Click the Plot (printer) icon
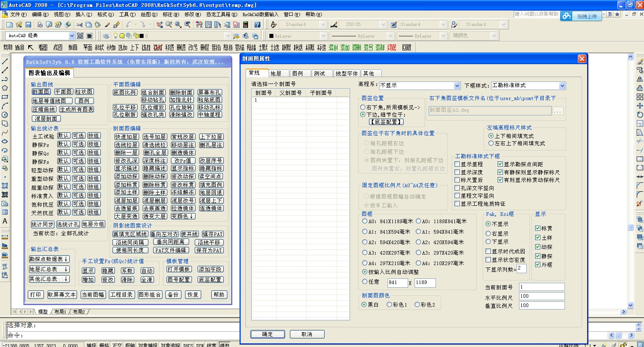Screen dimensions: 644x347 40,25
